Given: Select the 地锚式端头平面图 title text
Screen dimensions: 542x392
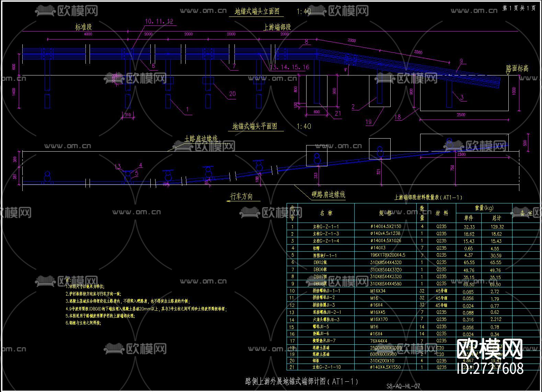Looking at the screenshot, I should point(255,127).
